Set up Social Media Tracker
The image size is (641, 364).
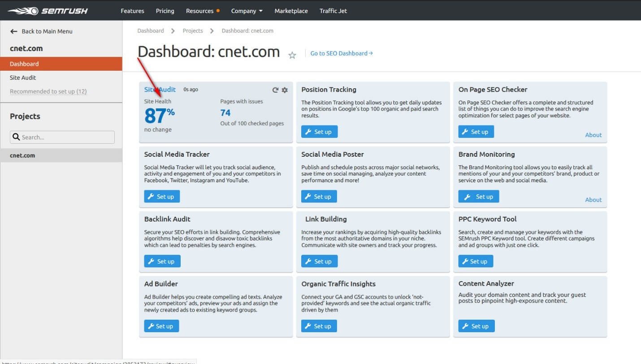[162, 197]
